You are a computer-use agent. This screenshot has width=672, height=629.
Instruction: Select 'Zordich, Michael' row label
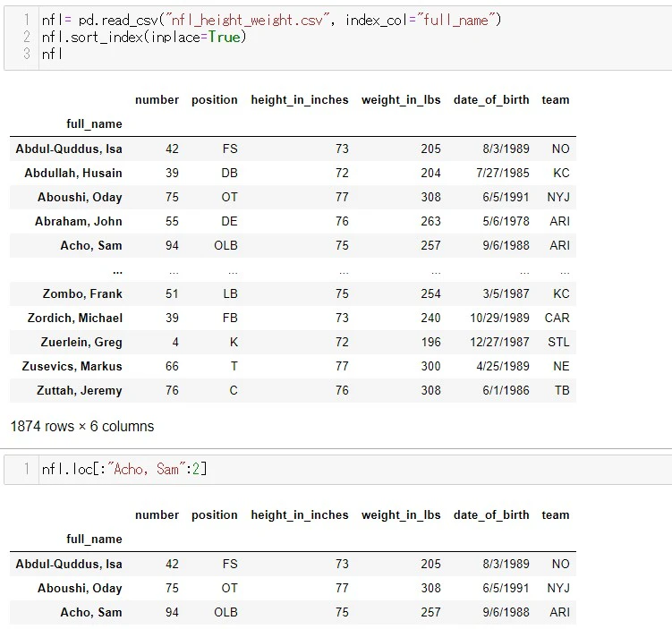(75, 318)
